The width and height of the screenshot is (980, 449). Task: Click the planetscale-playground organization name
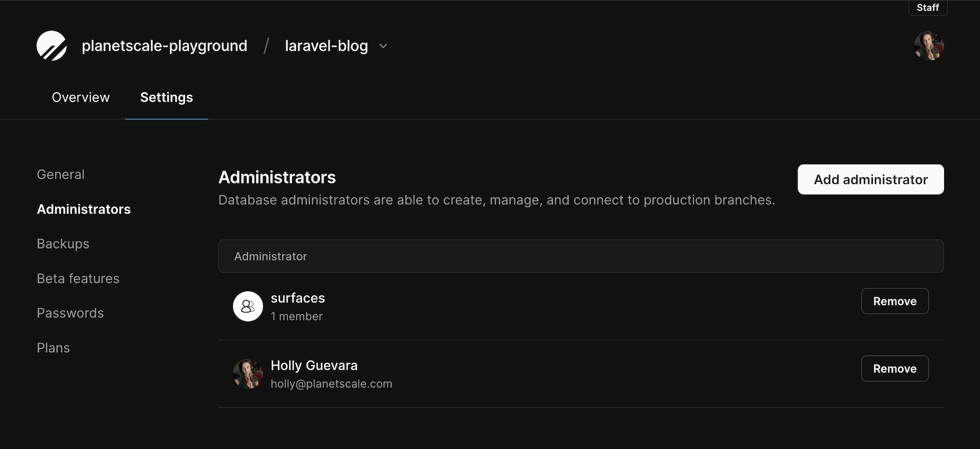pos(164,46)
